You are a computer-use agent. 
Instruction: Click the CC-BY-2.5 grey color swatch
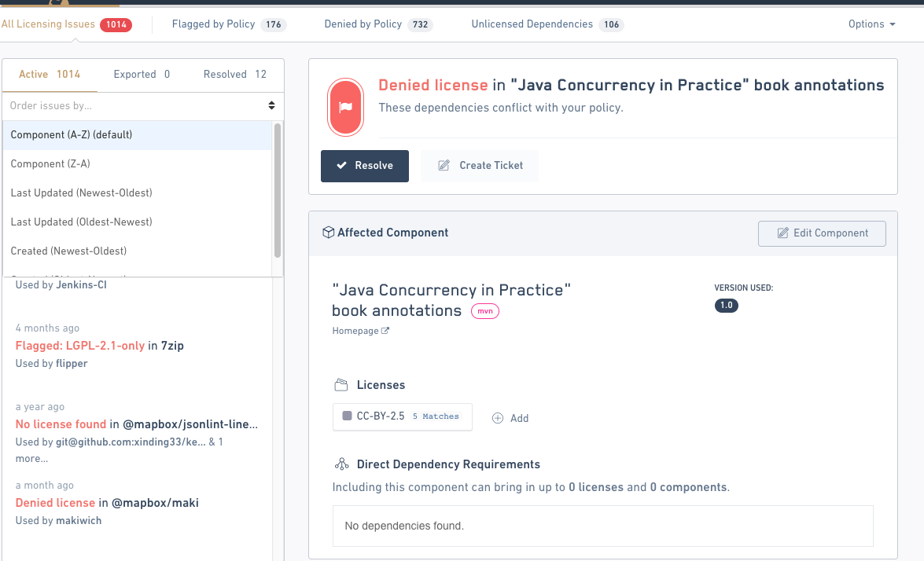[347, 416]
